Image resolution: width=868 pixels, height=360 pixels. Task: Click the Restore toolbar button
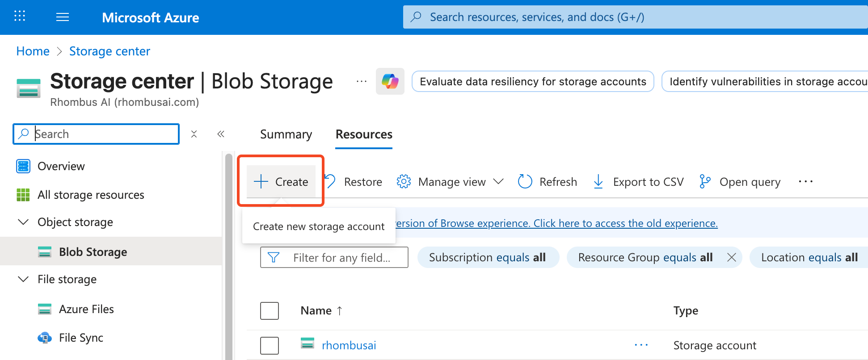click(x=353, y=182)
